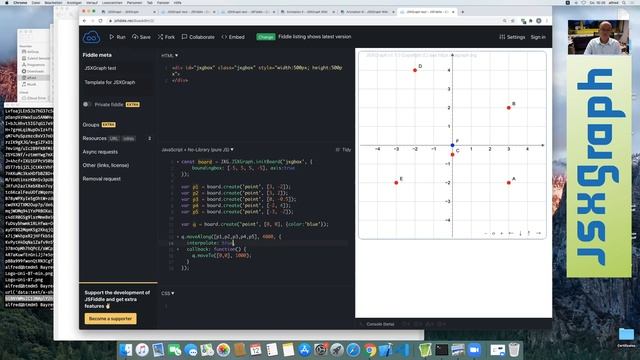This screenshot has height=360, width=640.
Task: Open Photos in the Dock
Action: click(x=223, y=350)
